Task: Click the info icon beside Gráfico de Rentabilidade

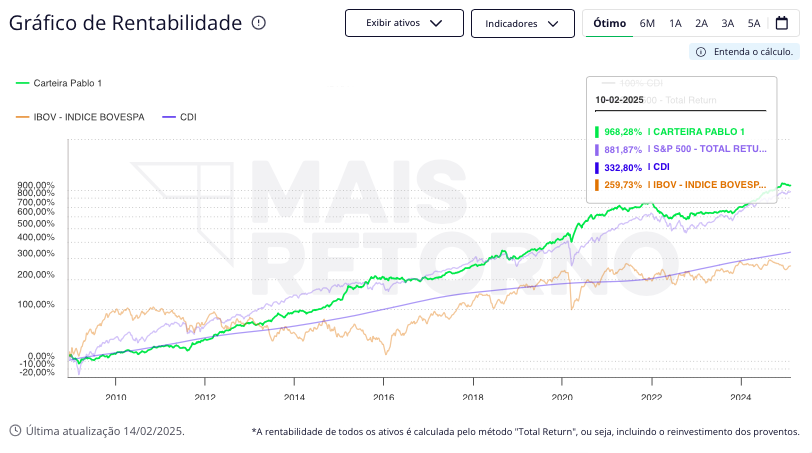Action: click(259, 23)
